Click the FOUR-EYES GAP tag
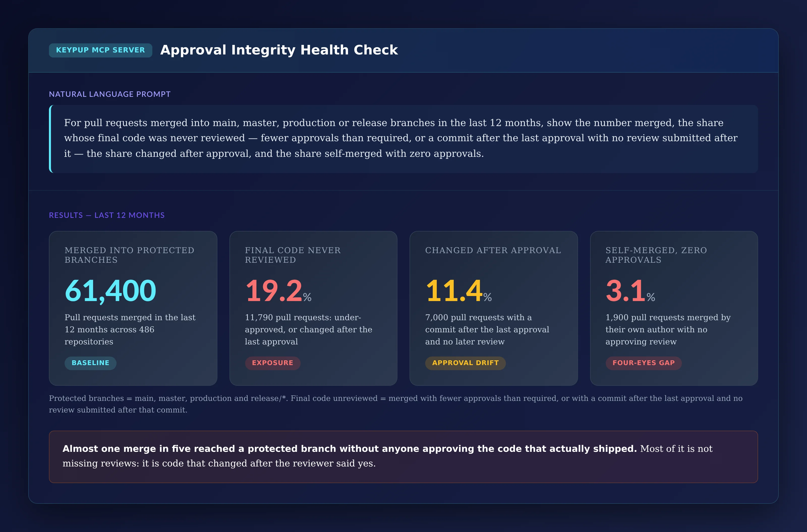 (643, 363)
